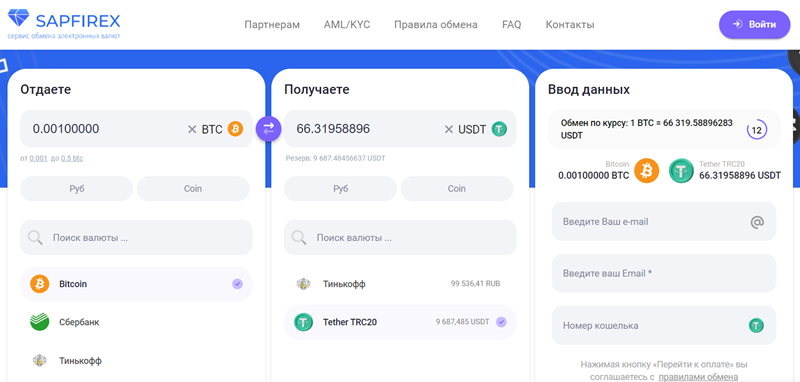Open the Контакты page
The height and width of the screenshot is (382, 800).
[570, 24]
